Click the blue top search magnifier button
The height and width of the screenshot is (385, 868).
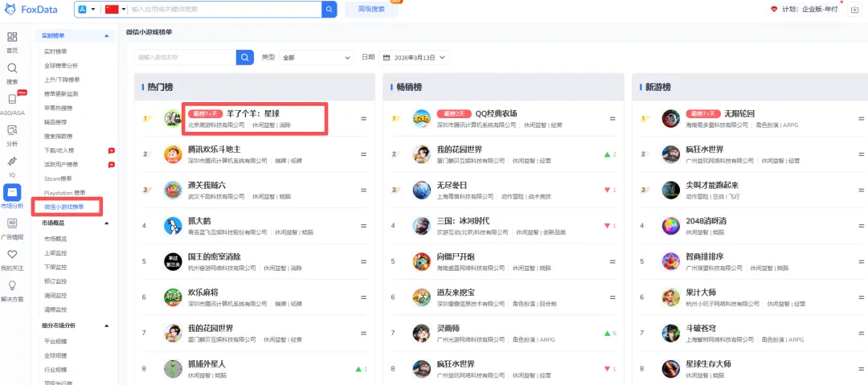[329, 10]
